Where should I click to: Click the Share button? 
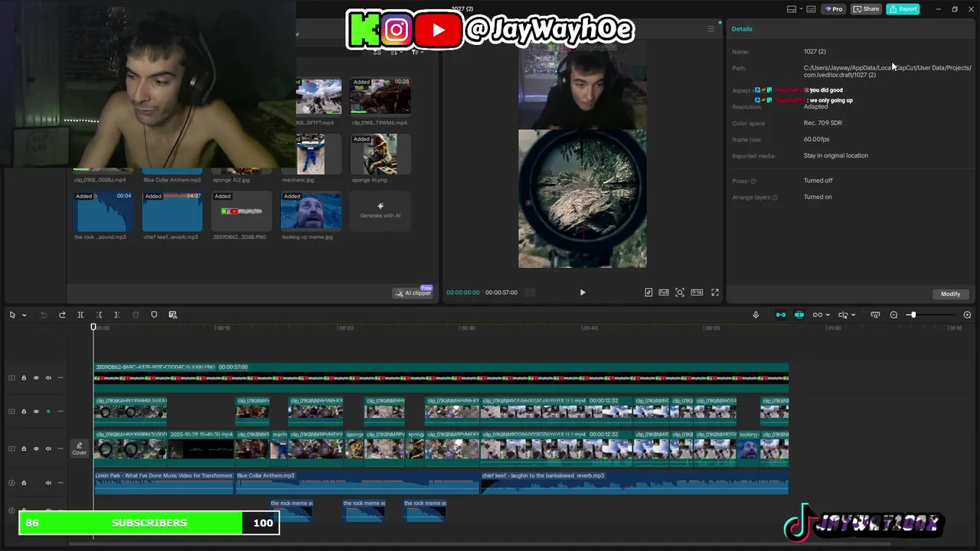click(x=867, y=9)
